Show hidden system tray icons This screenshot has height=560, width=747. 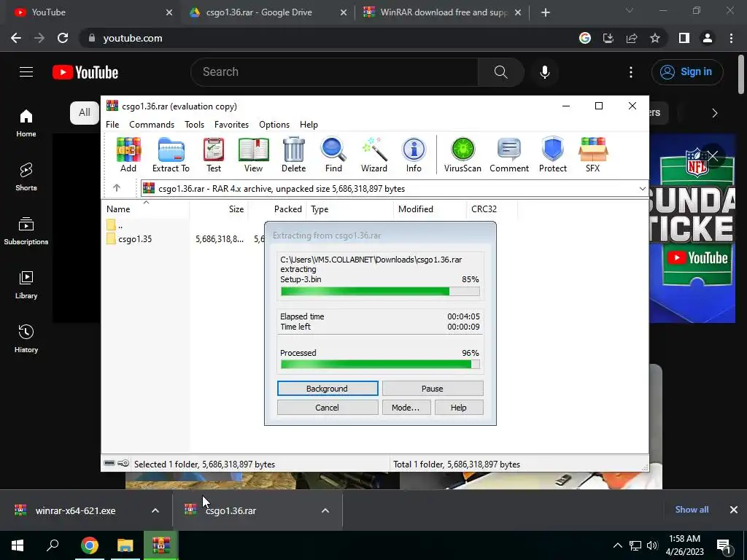point(617,545)
